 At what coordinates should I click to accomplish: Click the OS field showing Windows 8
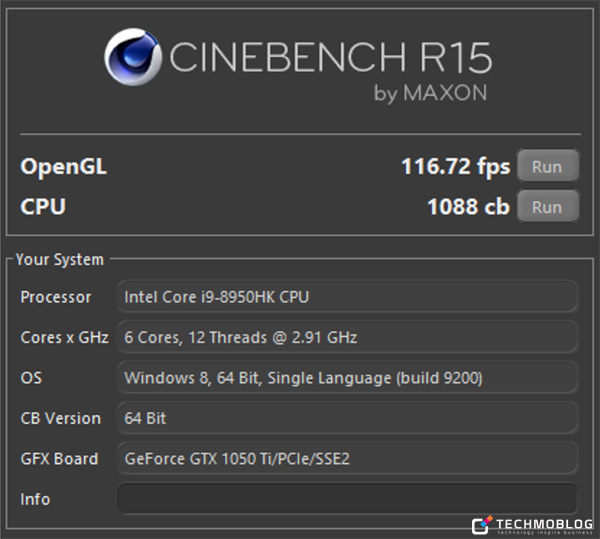coord(347,377)
